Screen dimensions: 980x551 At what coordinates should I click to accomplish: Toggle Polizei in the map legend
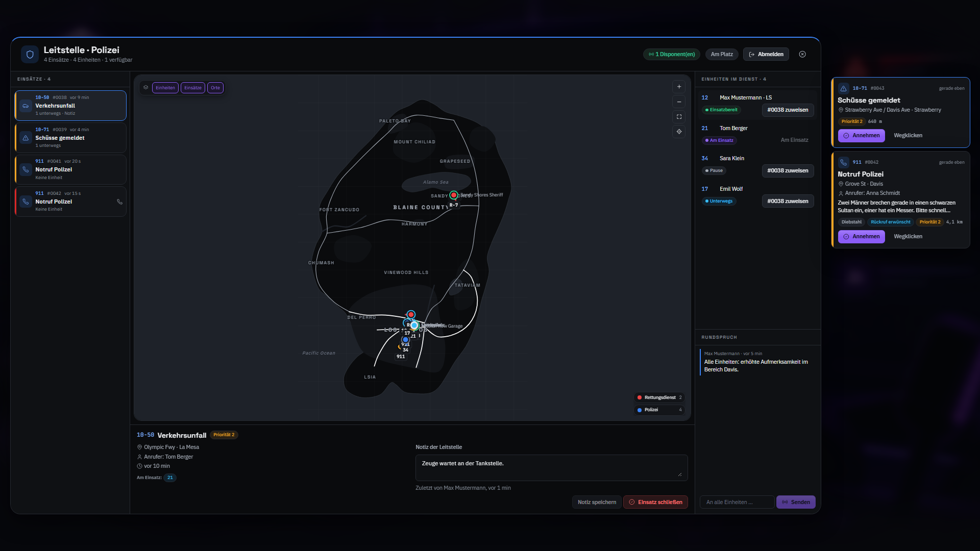point(659,410)
